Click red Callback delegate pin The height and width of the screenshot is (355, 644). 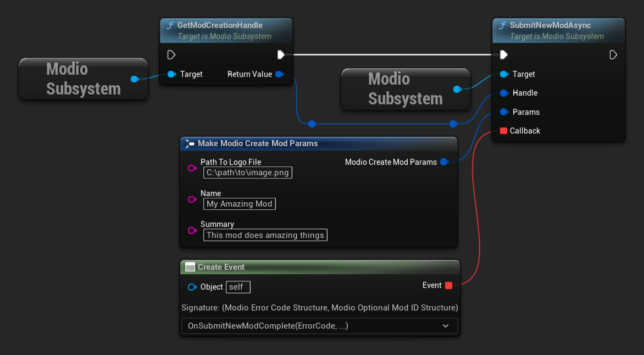pos(503,131)
